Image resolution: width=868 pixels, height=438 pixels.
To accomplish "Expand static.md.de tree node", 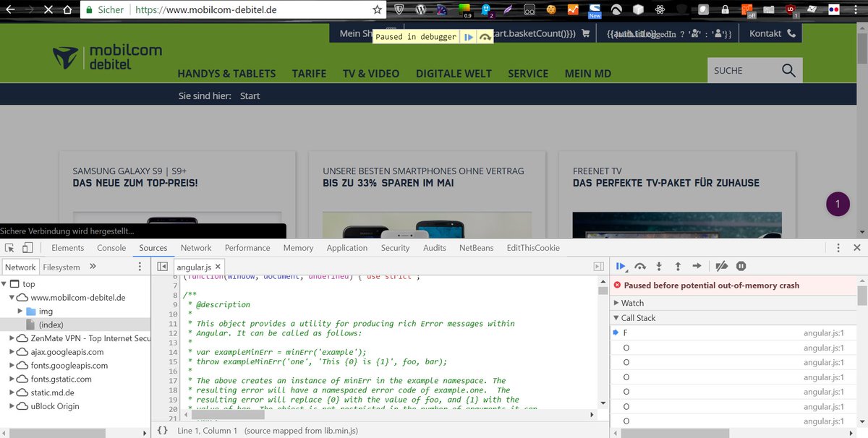I will pyautogui.click(x=12, y=392).
